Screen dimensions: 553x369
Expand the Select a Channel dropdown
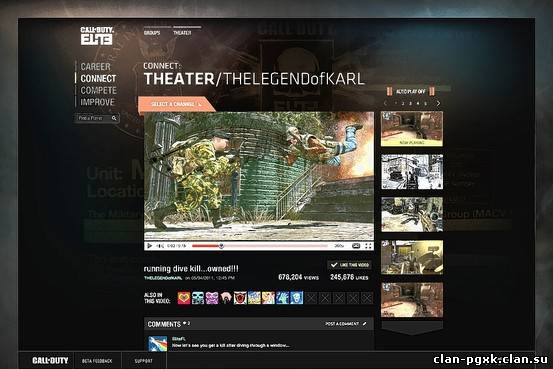tap(176, 104)
